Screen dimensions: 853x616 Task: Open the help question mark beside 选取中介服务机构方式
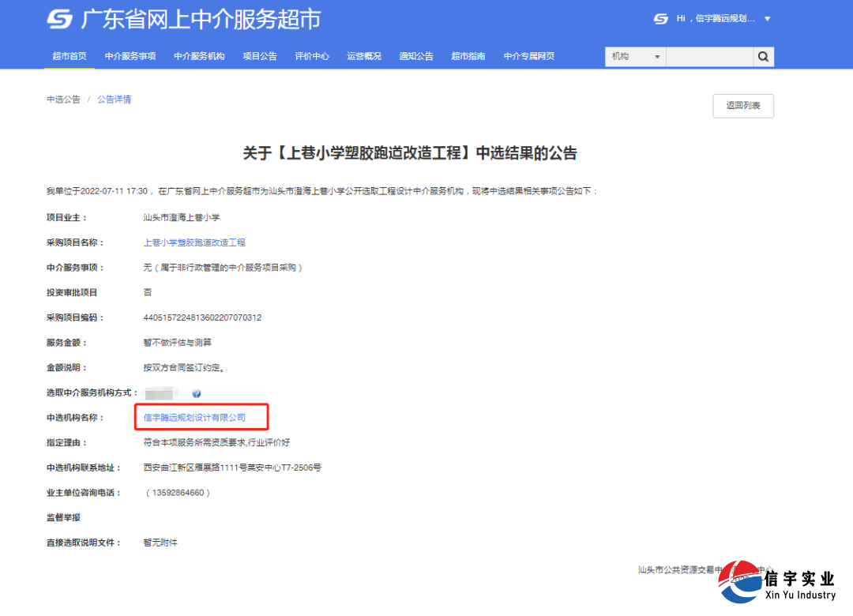[196, 393]
